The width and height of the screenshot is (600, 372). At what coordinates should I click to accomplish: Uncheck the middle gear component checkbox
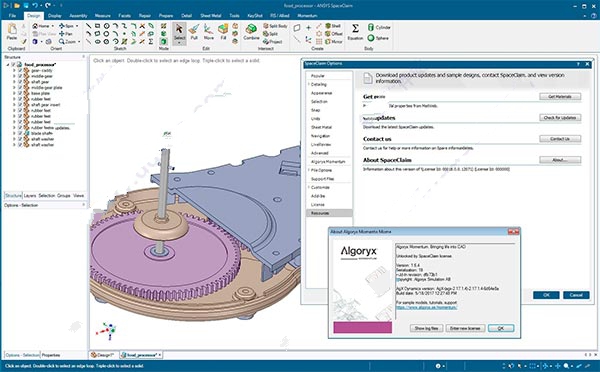click(x=20, y=76)
